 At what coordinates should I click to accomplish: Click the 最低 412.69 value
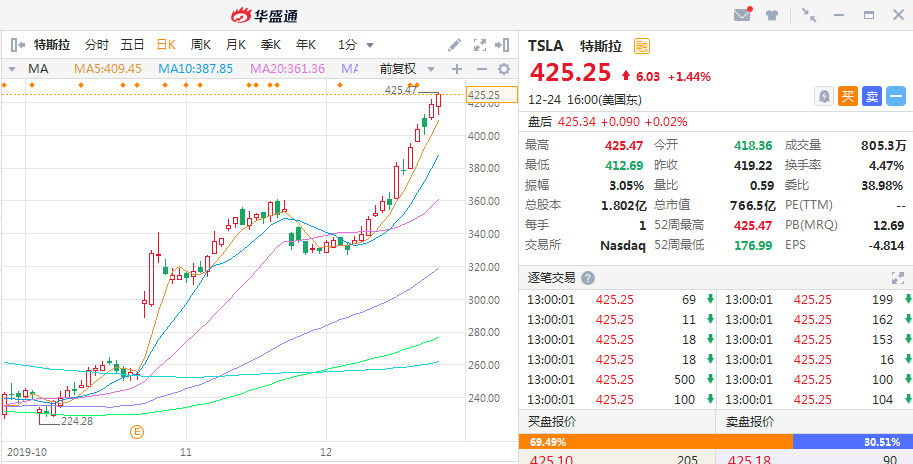click(x=624, y=165)
